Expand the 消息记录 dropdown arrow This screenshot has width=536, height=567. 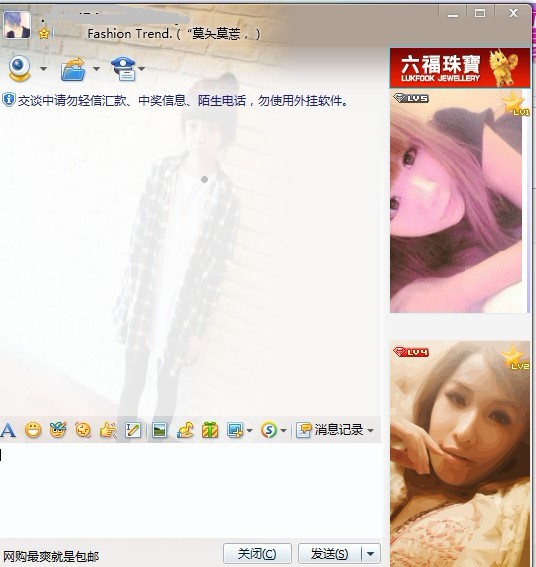[x=370, y=431]
